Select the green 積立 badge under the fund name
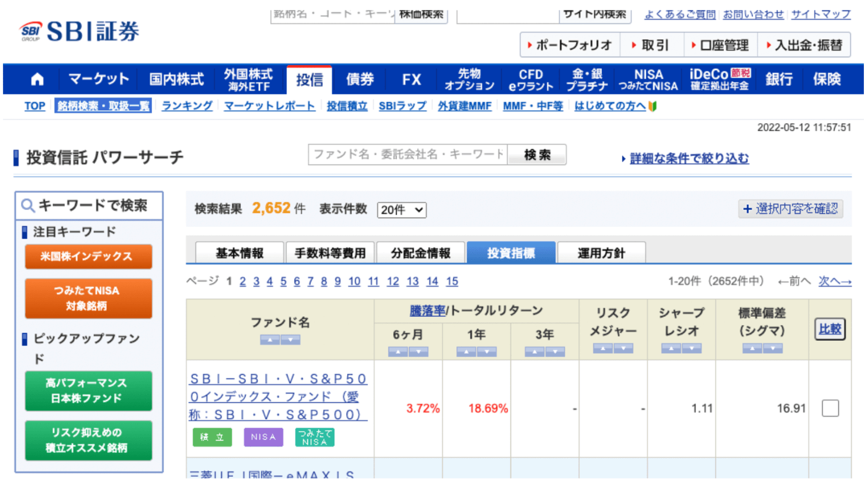 (212, 436)
